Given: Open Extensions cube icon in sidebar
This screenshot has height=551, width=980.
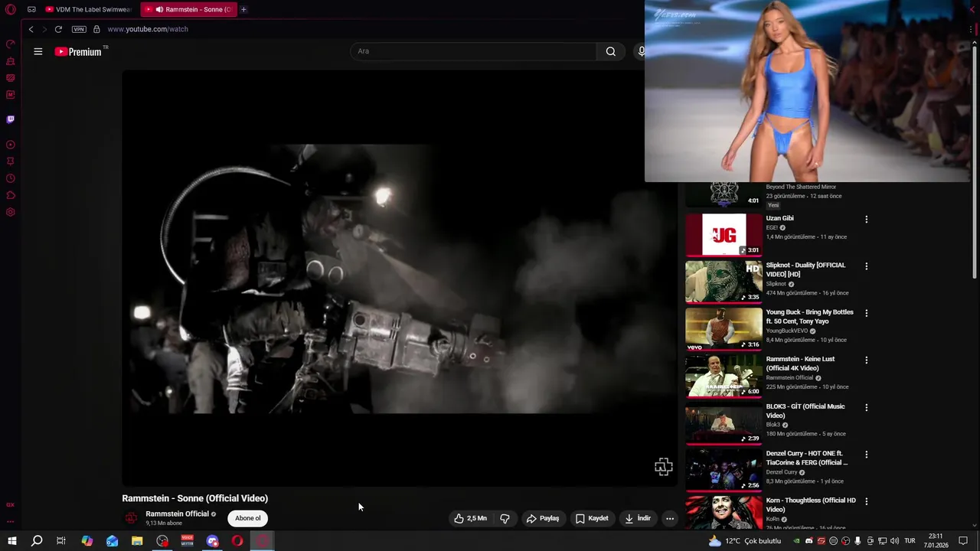Looking at the screenshot, I should tap(11, 195).
